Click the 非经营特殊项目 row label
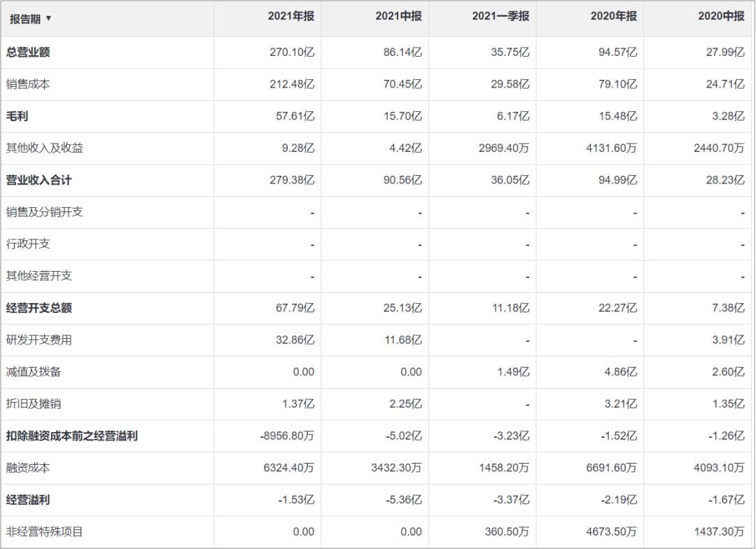 click(45, 531)
